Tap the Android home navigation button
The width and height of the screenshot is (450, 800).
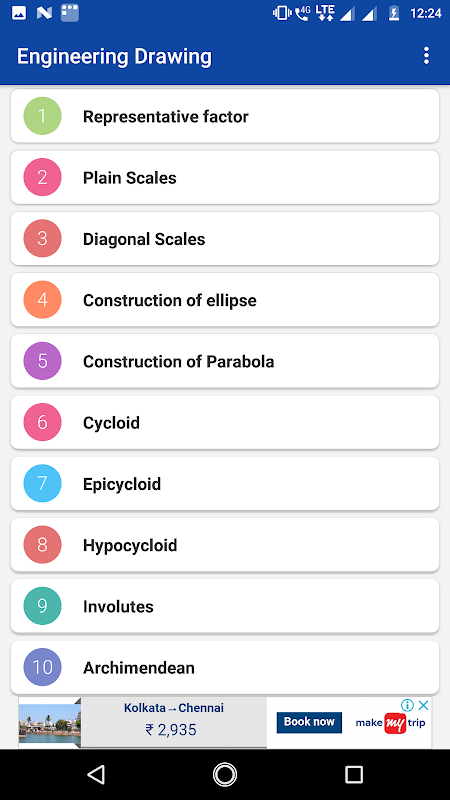[225, 774]
